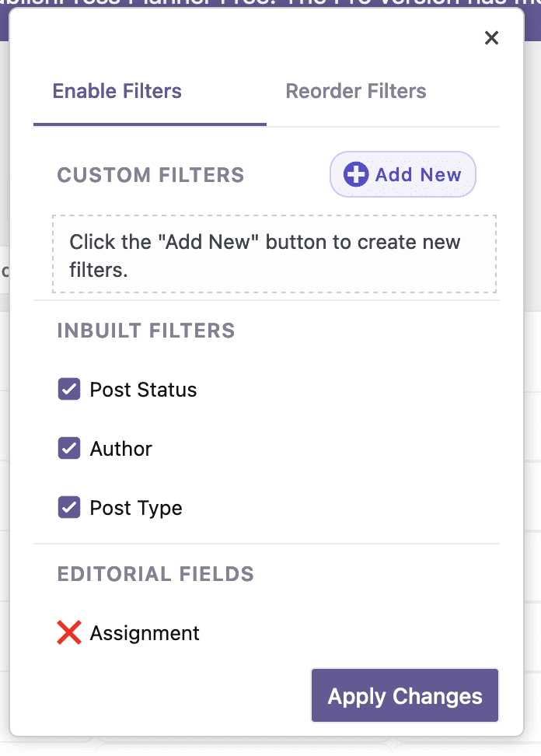Click the EDITORIAL FIELDS section header

pos(155,574)
